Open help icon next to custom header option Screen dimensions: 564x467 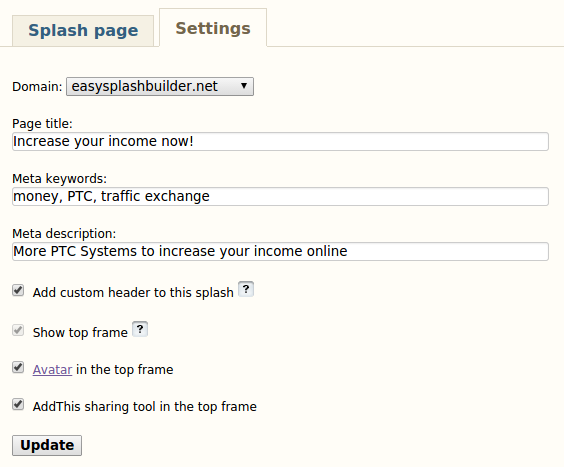click(x=246, y=289)
